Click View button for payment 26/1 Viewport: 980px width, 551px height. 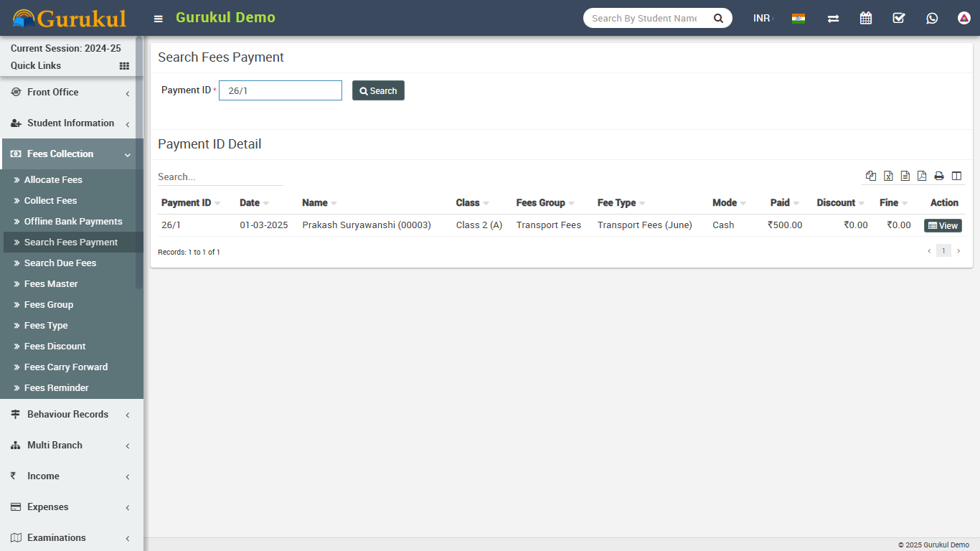pyautogui.click(x=943, y=225)
